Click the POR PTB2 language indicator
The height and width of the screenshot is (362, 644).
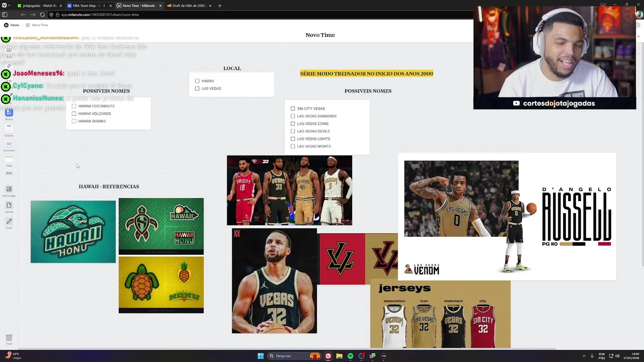click(602, 356)
